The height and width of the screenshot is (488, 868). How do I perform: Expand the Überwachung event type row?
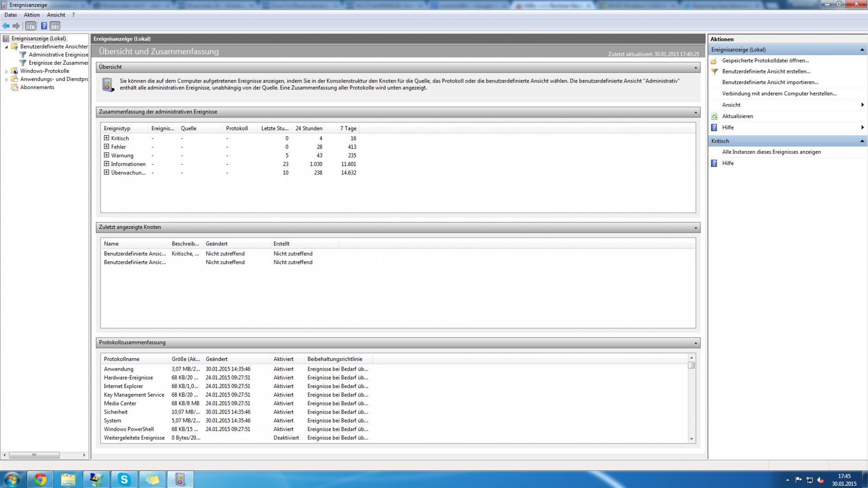pyautogui.click(x=106, y=172)
